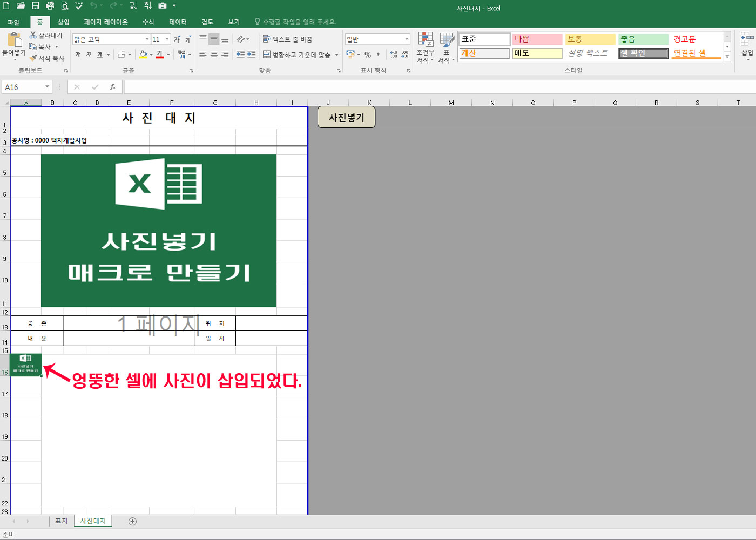
Task: Insert function with the fx button
Action: tap(113, 87)
